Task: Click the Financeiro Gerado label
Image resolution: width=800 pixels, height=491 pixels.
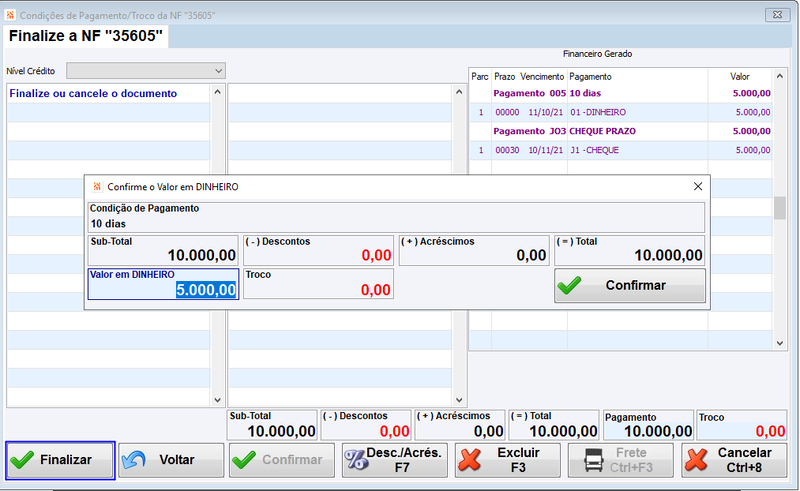Action: pyautogui.click(x=597, y=54)
